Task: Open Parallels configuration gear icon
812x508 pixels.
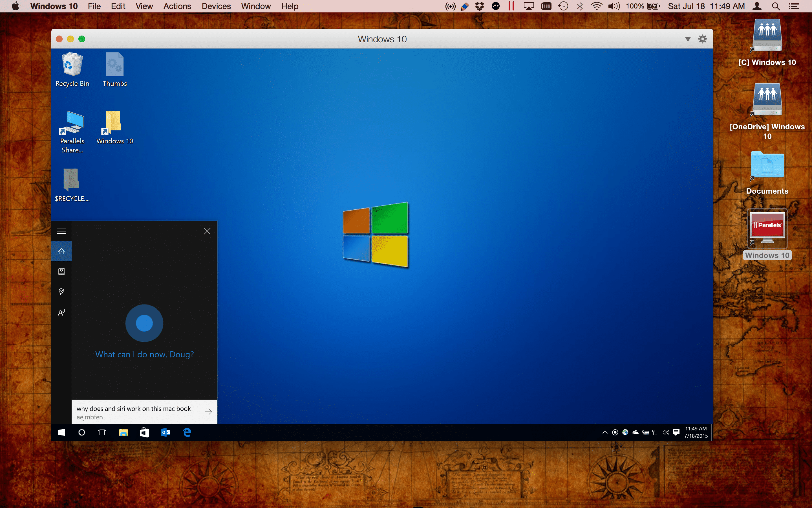Action: (703, 39)
